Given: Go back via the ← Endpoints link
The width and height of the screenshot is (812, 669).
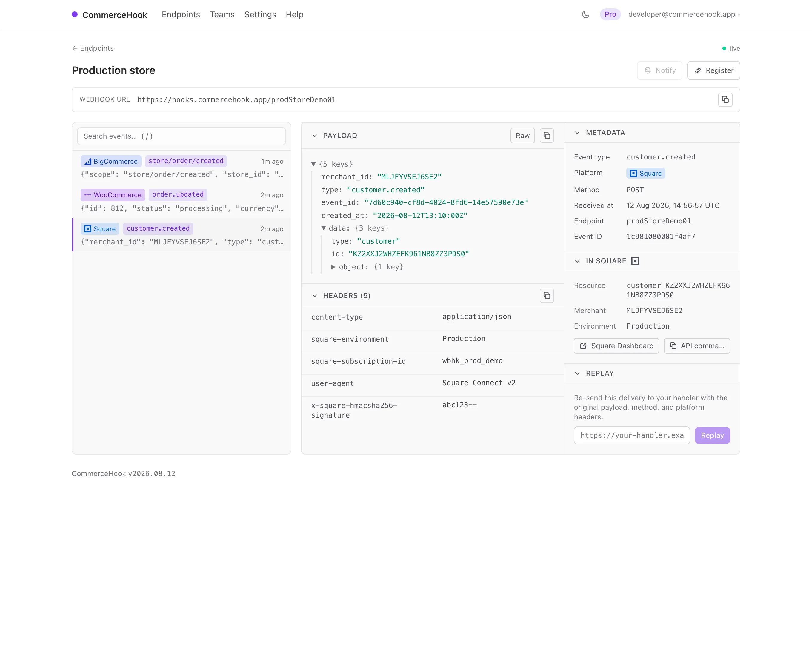Looking at the screenshot, I should click(93, 48).
